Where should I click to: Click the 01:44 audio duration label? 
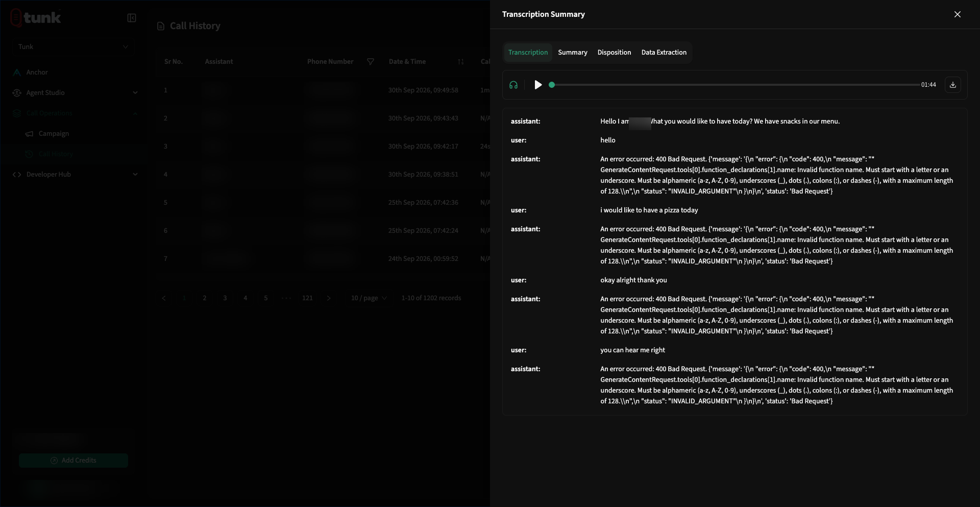click(928, 85)
